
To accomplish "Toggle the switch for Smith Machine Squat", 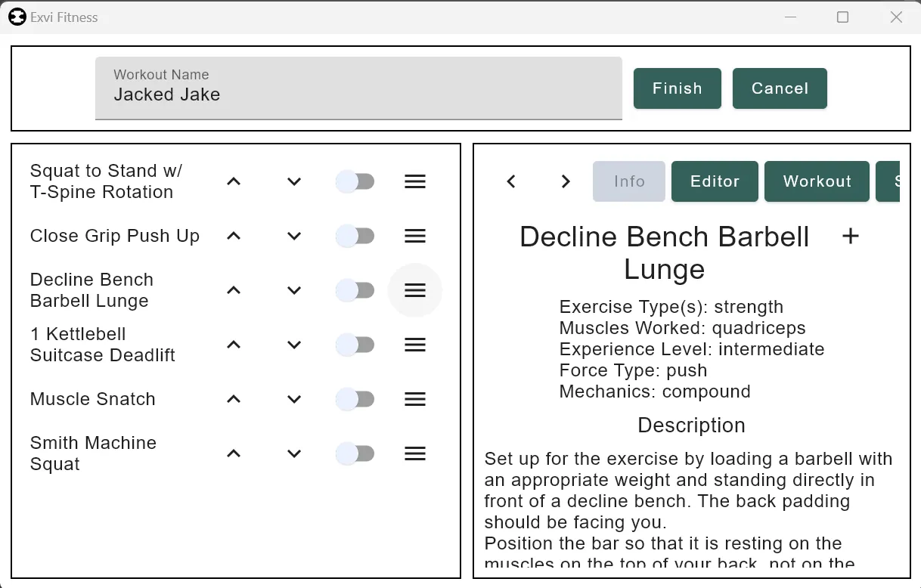I will click(x=355, y=453).
